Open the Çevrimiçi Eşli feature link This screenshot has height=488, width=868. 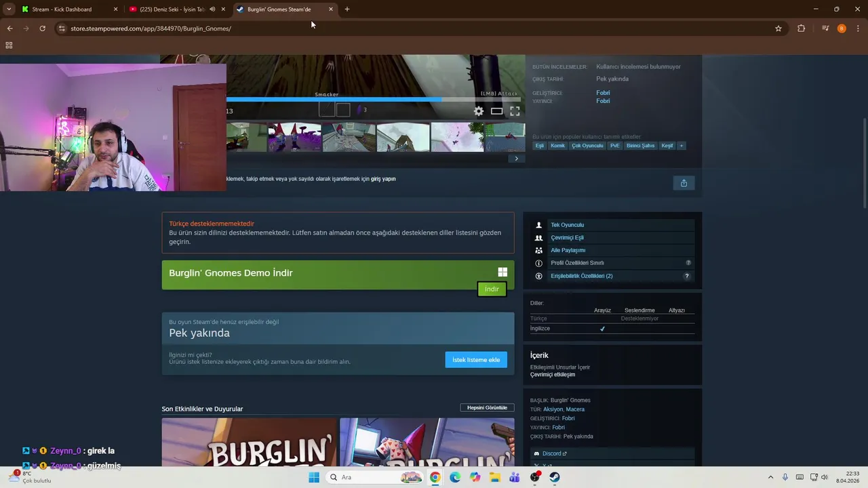[567, 238]
